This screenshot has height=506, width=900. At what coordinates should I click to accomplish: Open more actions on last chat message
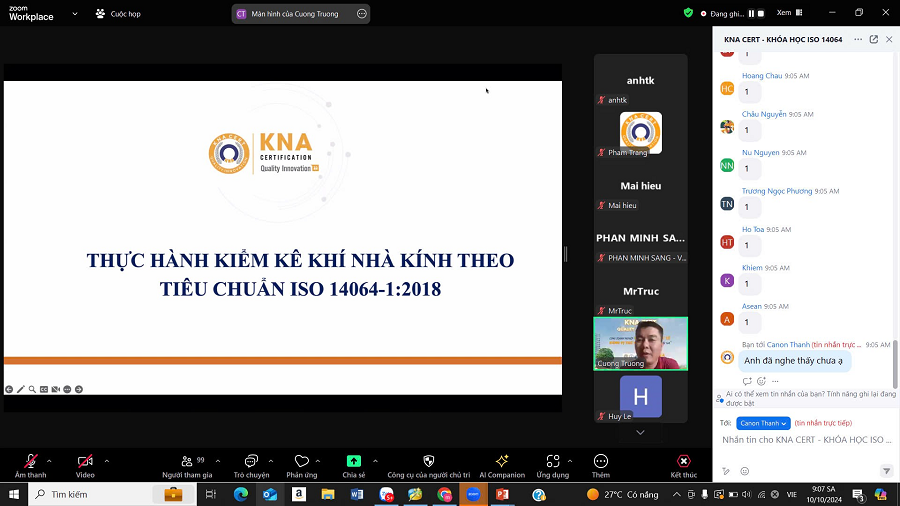pyautogui.click(x=775, y=382)
